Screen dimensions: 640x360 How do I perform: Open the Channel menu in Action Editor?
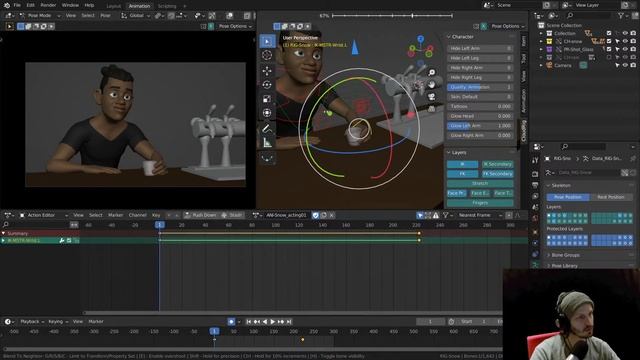tap(138, 215)
